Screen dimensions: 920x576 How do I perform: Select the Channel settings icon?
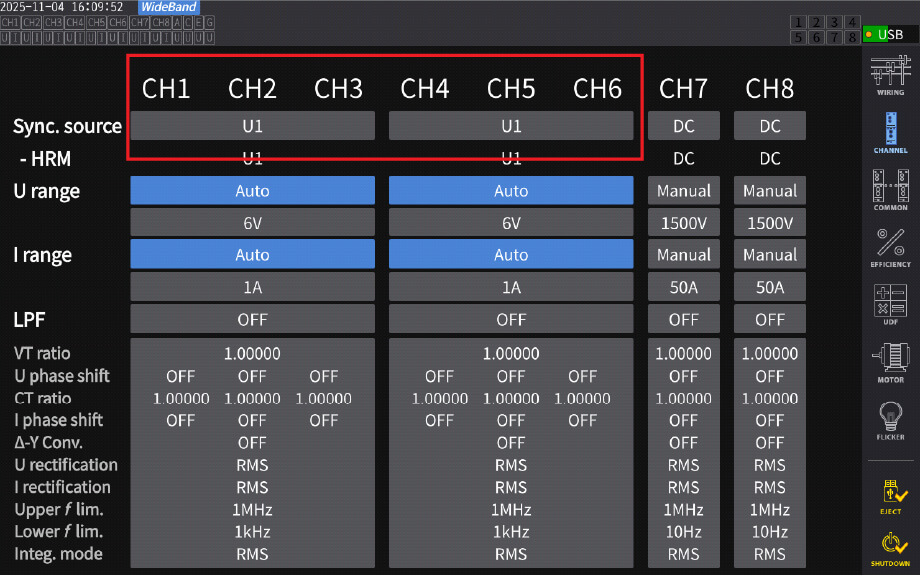pyautogui.click(x=890, y=133)
